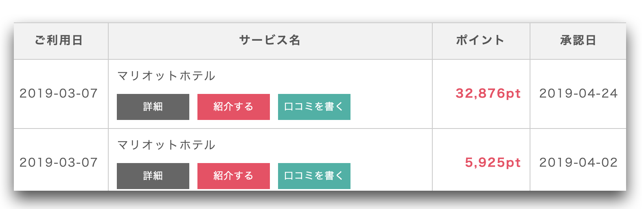Click the サービス名 column header

tap(270, 40)
